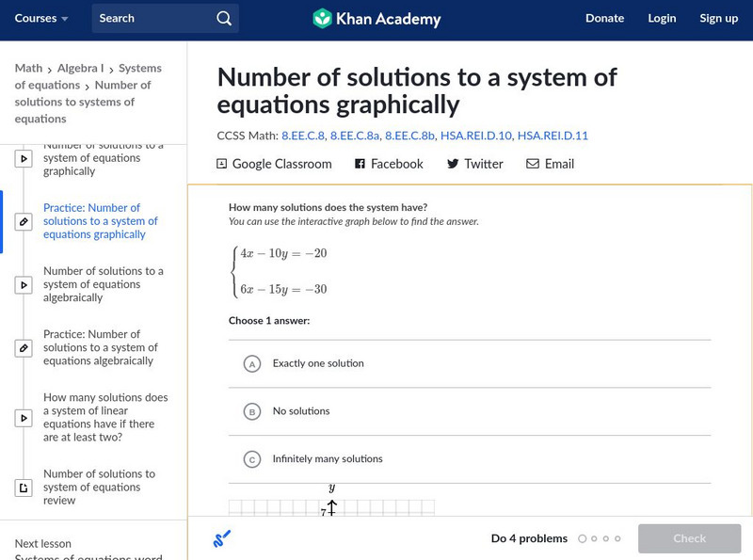Select answer B: No solutions
Screen dimensions: 753x560
[x=251, y=411]
